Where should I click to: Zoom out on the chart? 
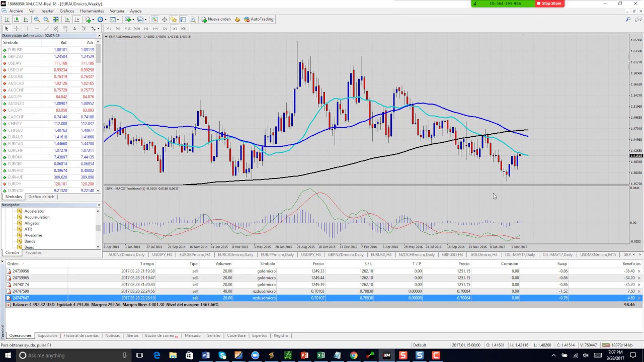[x=46, y=19]
